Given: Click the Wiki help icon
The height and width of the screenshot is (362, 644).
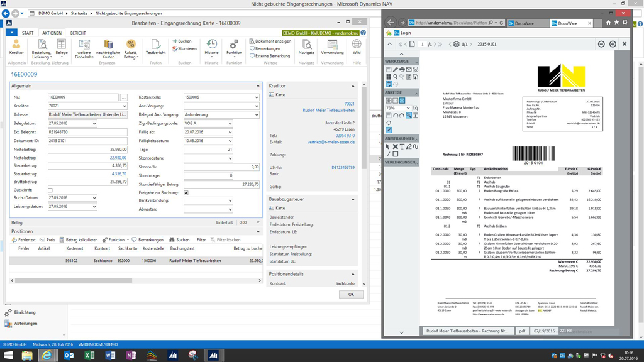Looking at the screenshot, I should [357, 46].
